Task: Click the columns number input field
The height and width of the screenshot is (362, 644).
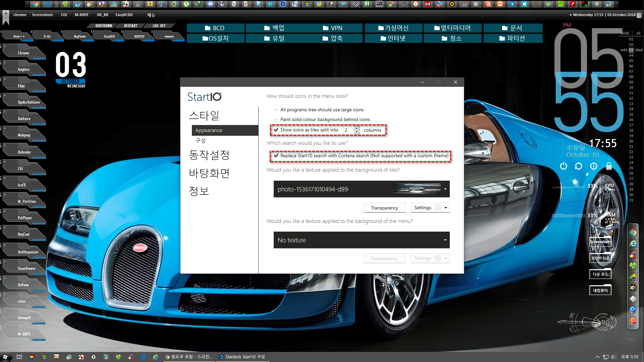Action: 349,130
